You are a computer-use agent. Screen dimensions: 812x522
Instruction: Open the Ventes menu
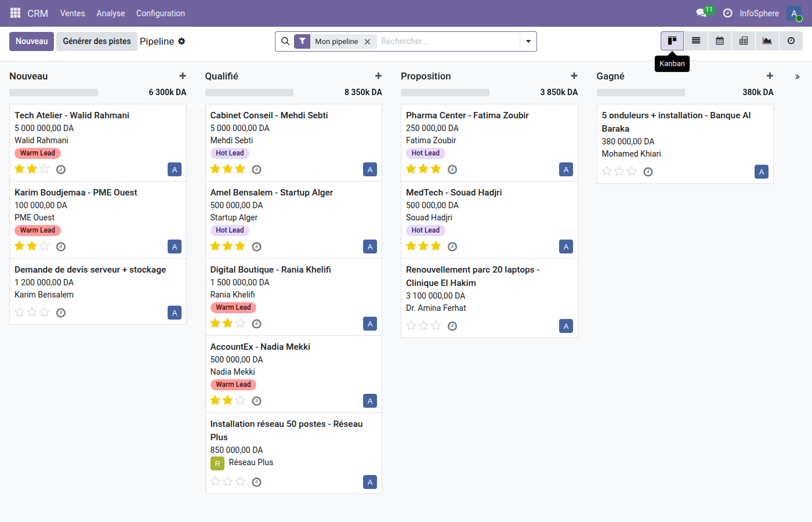pyautogui.click(x=72, y=13)
